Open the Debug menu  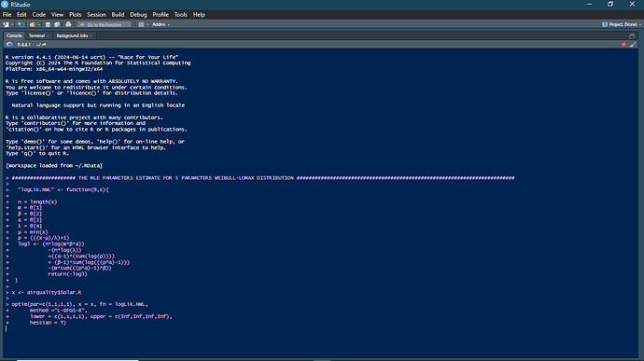pos(138,15)
